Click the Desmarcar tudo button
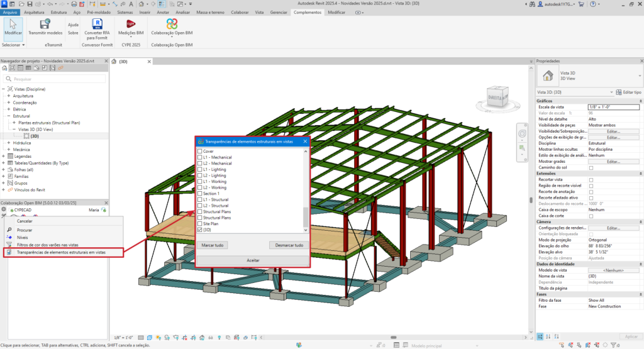 coord(289,245)
